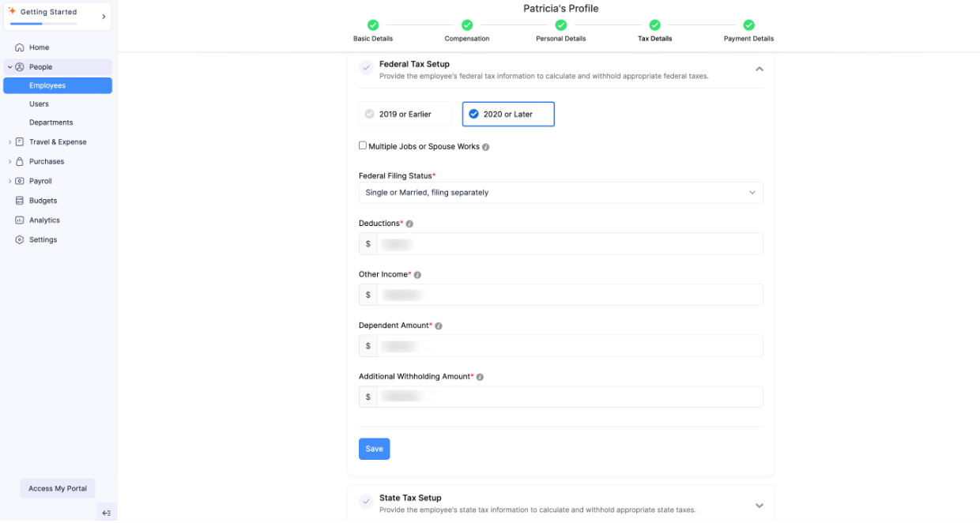
Task: Expand the State Tax Setup section
Action: tap(759, 505)
